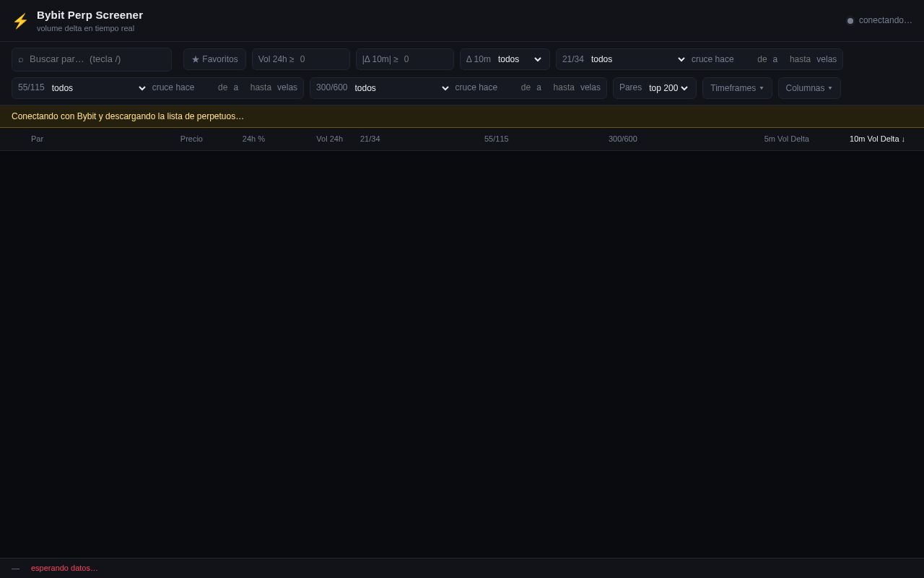Sort by the 24h % column header
The width and height of the screenshot is (924, 578).
[253, 139]
